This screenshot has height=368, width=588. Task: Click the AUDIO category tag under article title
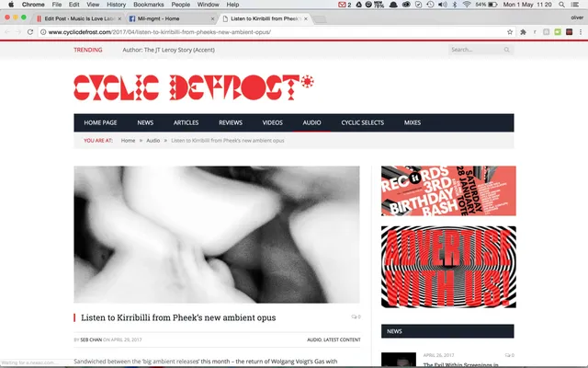314,339
